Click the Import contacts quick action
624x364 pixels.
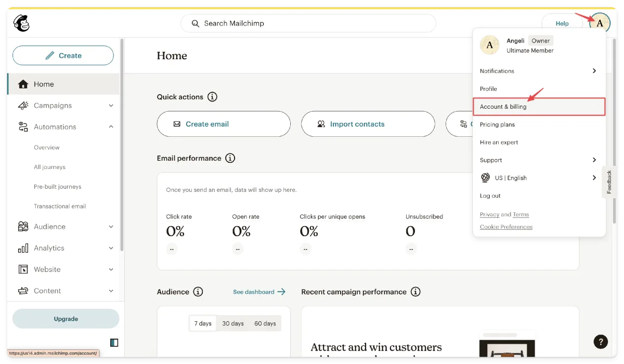coord(368,124)
